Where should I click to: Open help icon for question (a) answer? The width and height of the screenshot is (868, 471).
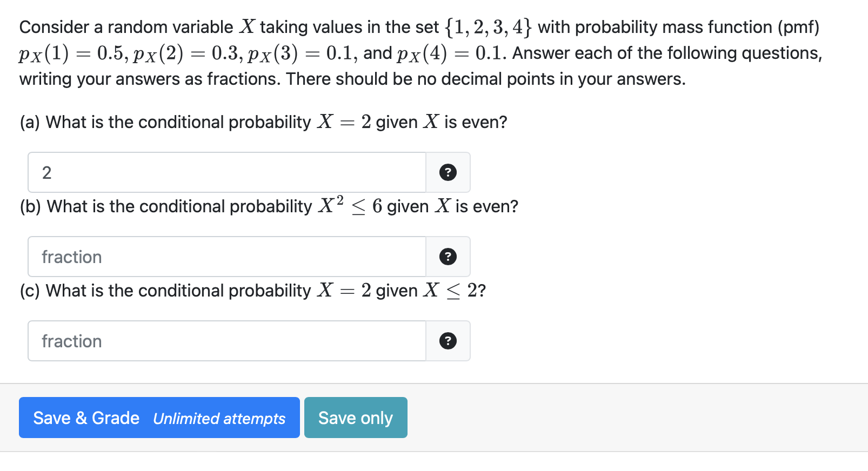448,172
